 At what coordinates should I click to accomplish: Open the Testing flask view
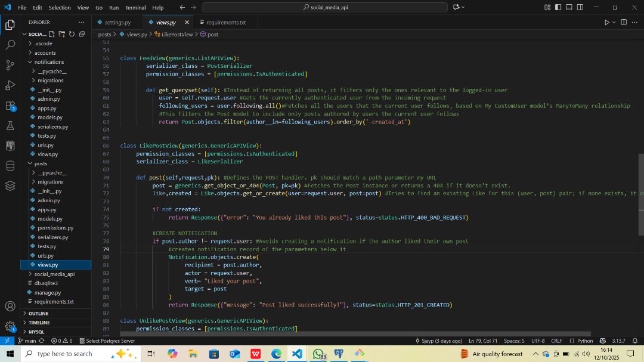pos(10,125)
